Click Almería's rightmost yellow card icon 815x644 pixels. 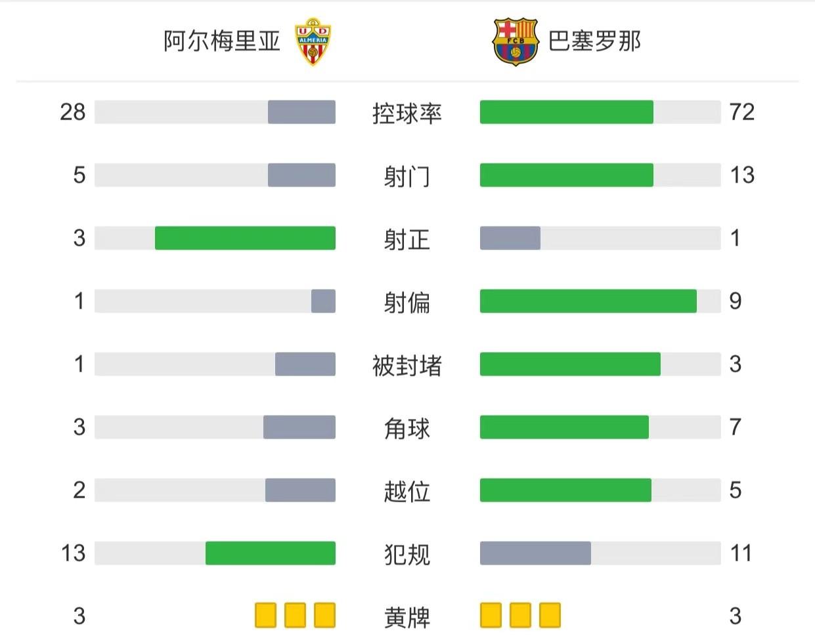coord(324,615)
